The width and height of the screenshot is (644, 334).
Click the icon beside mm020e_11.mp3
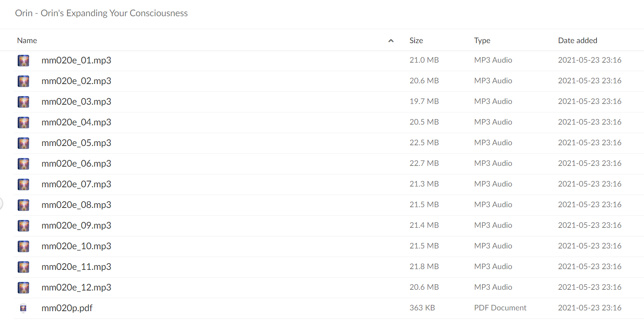point(23,267)
